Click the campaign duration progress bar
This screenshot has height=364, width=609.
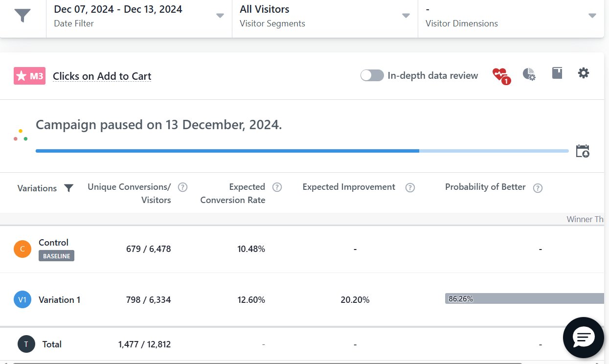302,151
